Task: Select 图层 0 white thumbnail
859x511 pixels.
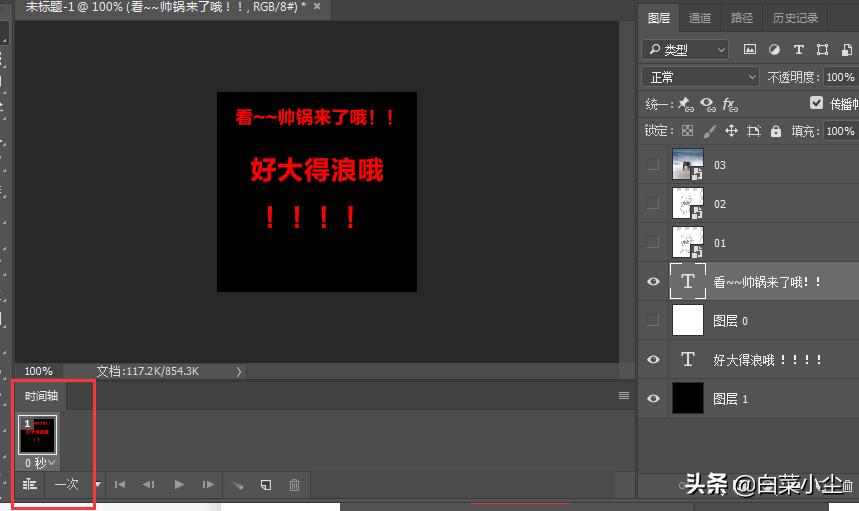Action: click(x=688, y=320)
